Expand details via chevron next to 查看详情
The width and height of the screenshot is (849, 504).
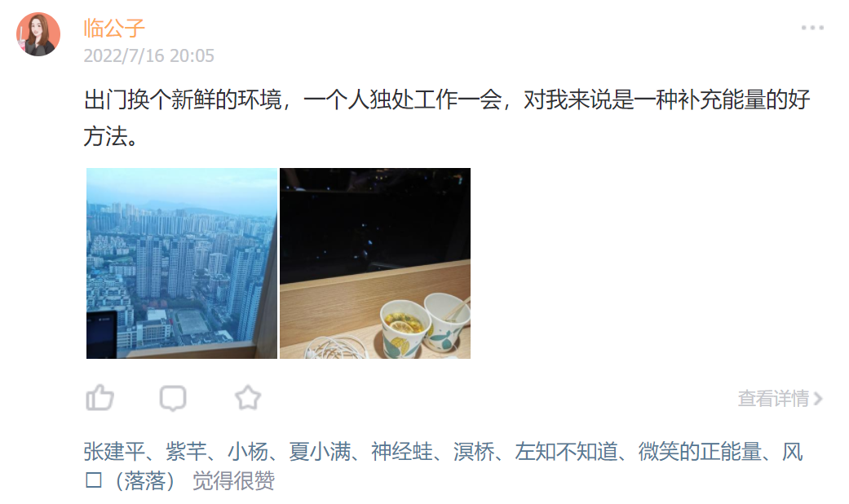(x=818, y=399)
